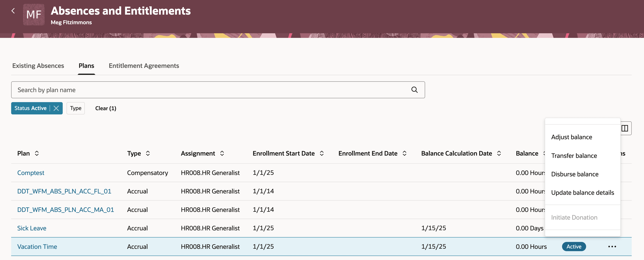Sort by Balance Calculation Date
This screenshot has width=644, height=260.
pyautogui.click(x=499, y=153)
